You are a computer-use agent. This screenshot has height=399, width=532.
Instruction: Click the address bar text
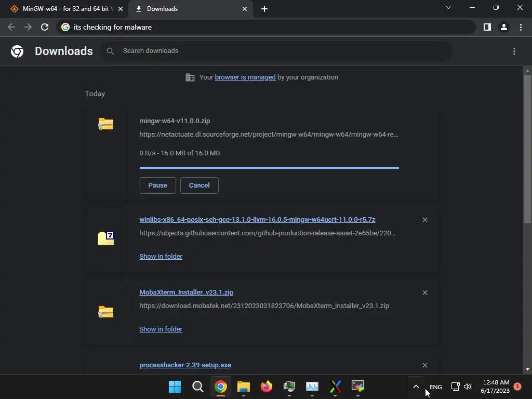click(113, 27)
